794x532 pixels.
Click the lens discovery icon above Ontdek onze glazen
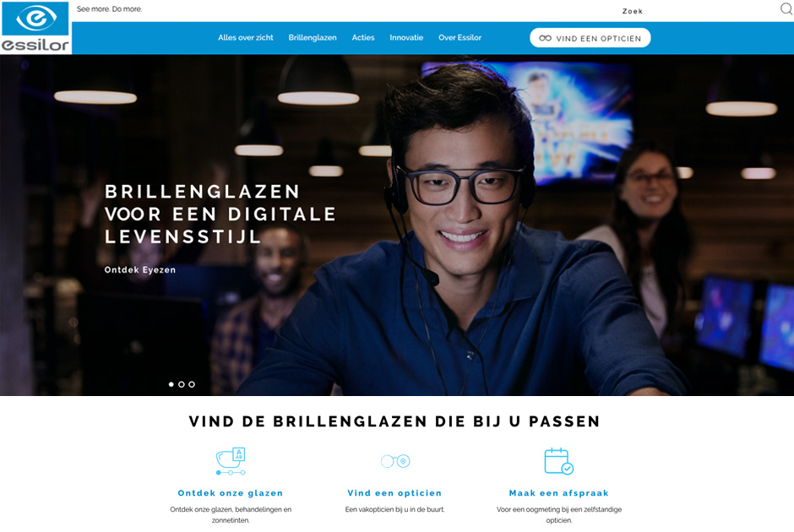click(x=231, y=461)
